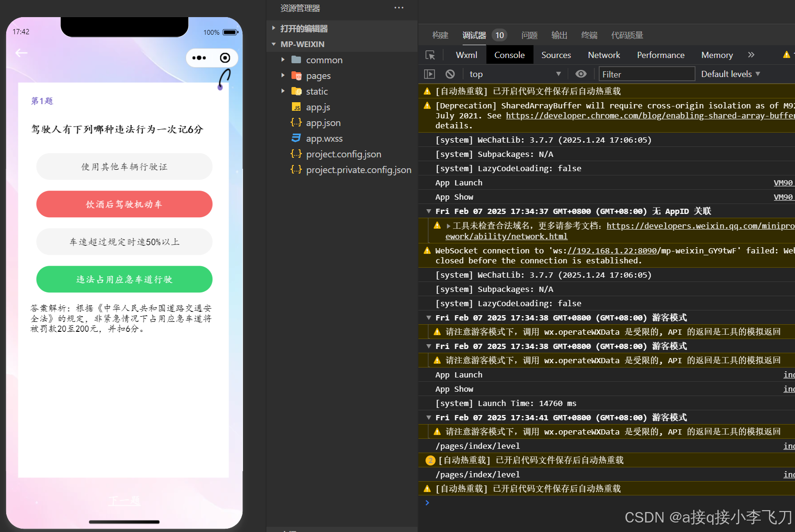This screenshot has width=795, height=532.
Task: Open the developer.chrome.com deprecation link
Action: pos(650,116)
